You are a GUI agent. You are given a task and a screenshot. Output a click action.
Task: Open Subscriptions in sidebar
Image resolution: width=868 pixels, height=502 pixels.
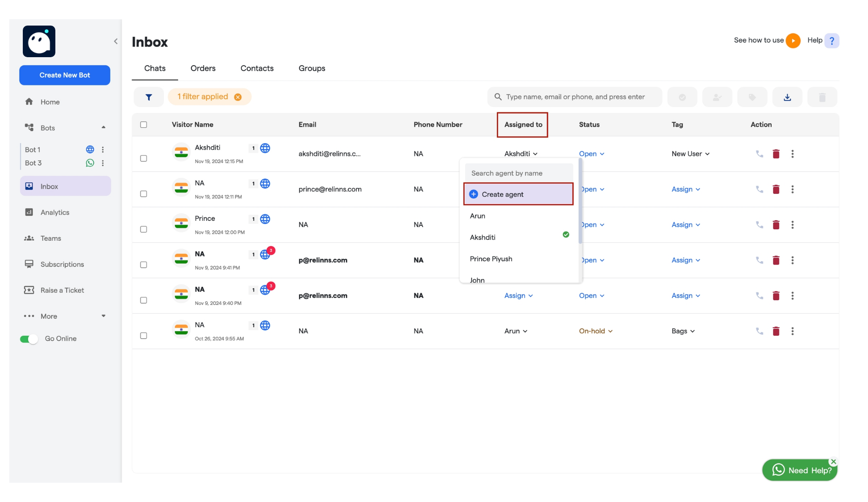click(x=62, y=264)
